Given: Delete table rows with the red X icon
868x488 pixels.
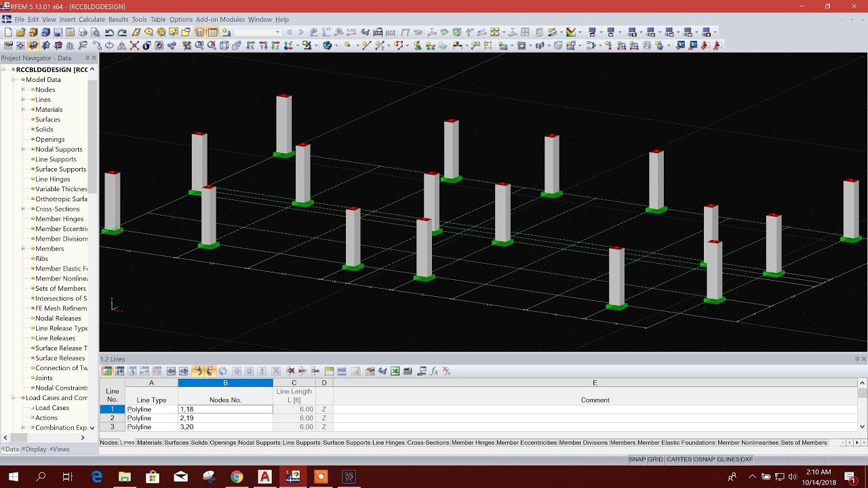Looking at the screenshot, I should 290,371.
